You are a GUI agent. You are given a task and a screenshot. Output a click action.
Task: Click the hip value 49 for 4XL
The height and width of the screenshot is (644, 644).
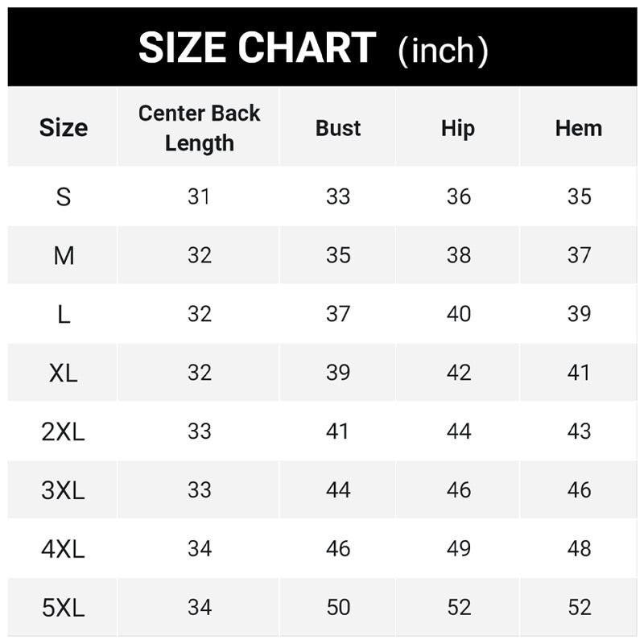pos(458,549)
